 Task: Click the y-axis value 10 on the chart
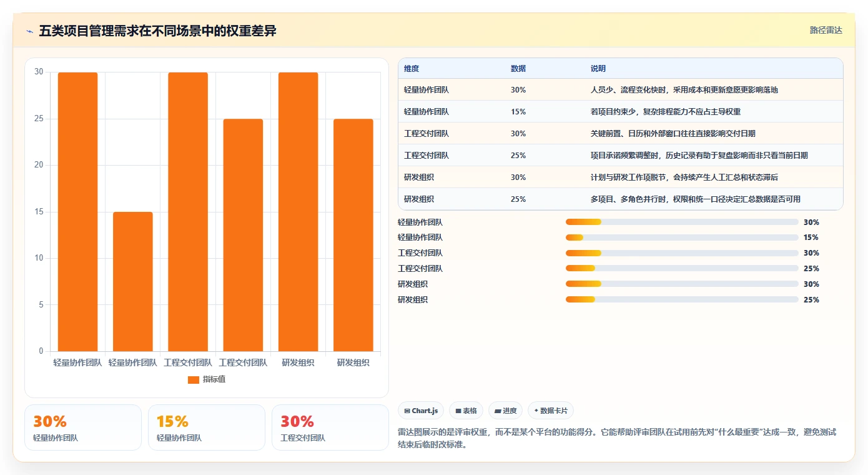[39, 258]
